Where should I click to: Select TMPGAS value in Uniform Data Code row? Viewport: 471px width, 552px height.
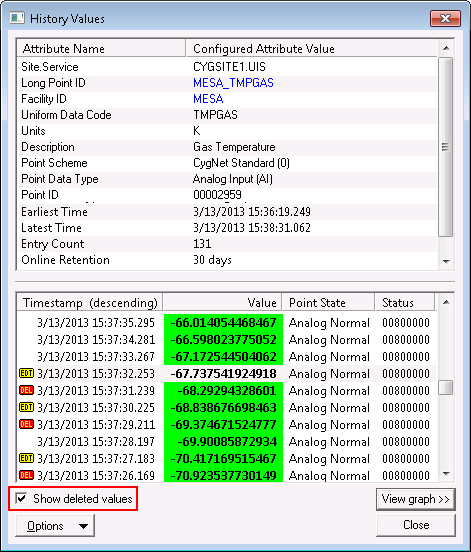(215, 115)
